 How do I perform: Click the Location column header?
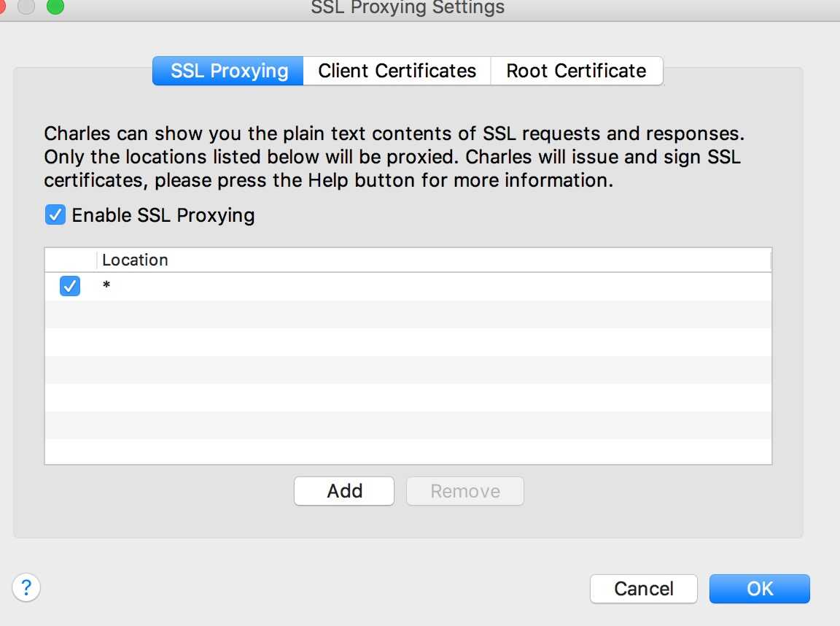click(434, 260)
